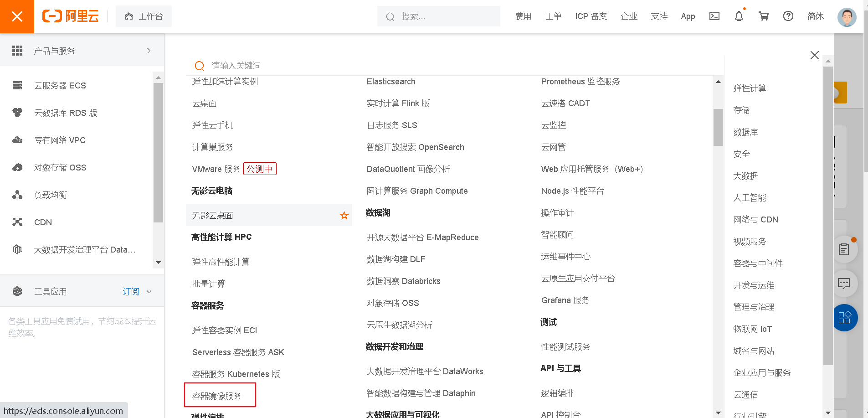
Task: Open the clipboard survey floating icon
Action: (x=844, y=249)
